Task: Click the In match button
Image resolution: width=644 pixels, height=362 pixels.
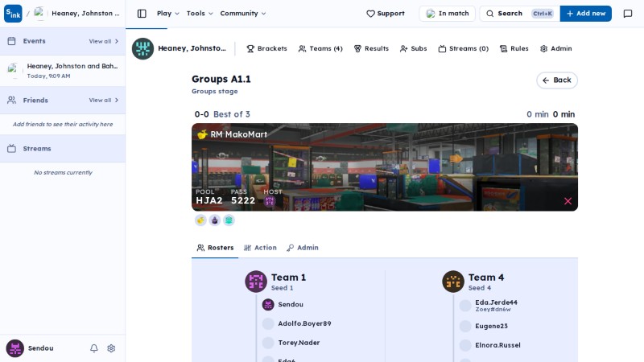Action: tap(448, 14)
